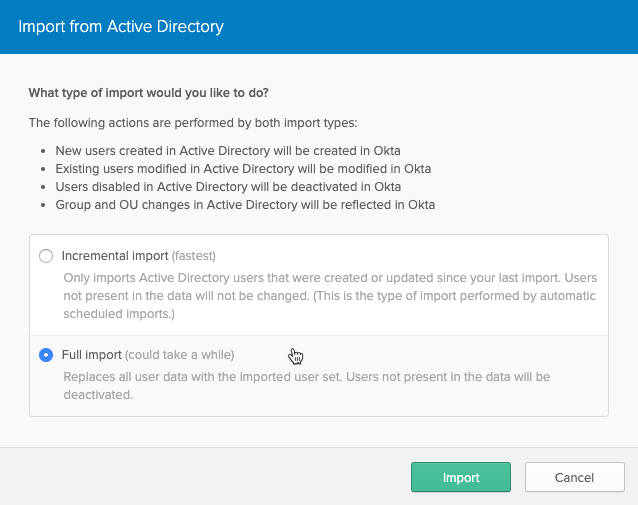Click the bullet dot before "New users created"
The width and height of the screenshot is (638, 505).
tap(44, 151)
